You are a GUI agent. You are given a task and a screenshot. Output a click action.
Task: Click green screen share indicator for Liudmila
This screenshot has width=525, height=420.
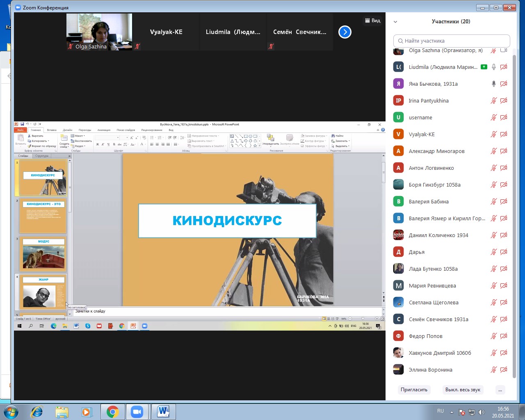point(484,67)
